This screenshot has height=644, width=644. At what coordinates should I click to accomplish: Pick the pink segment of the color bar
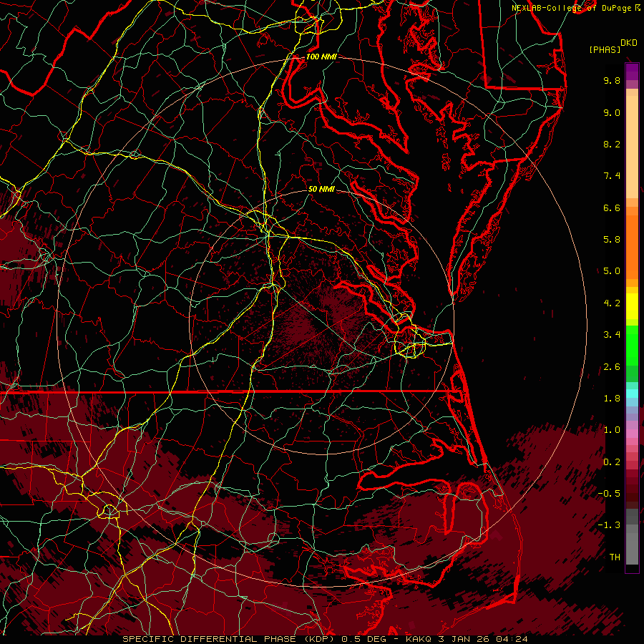pos(632,434)
